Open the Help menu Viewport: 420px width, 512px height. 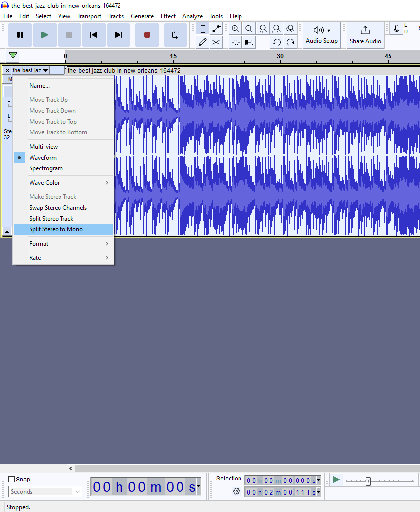[236, 16]
